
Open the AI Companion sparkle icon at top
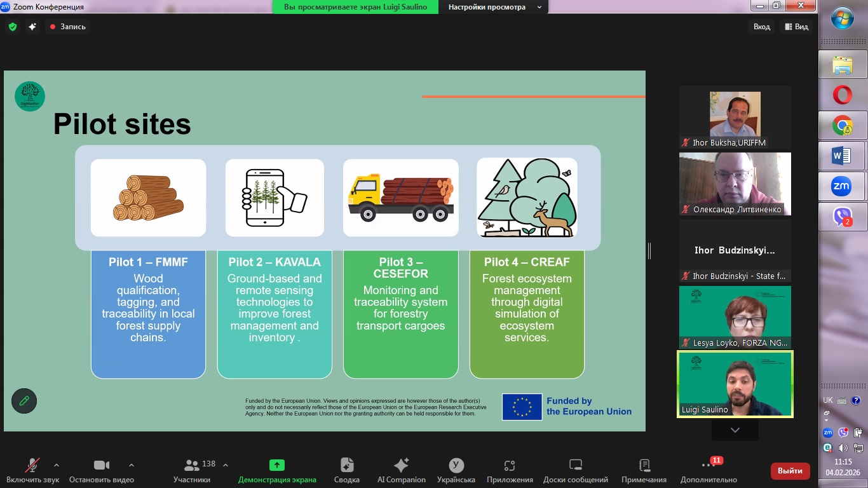[x=32, y=27]
